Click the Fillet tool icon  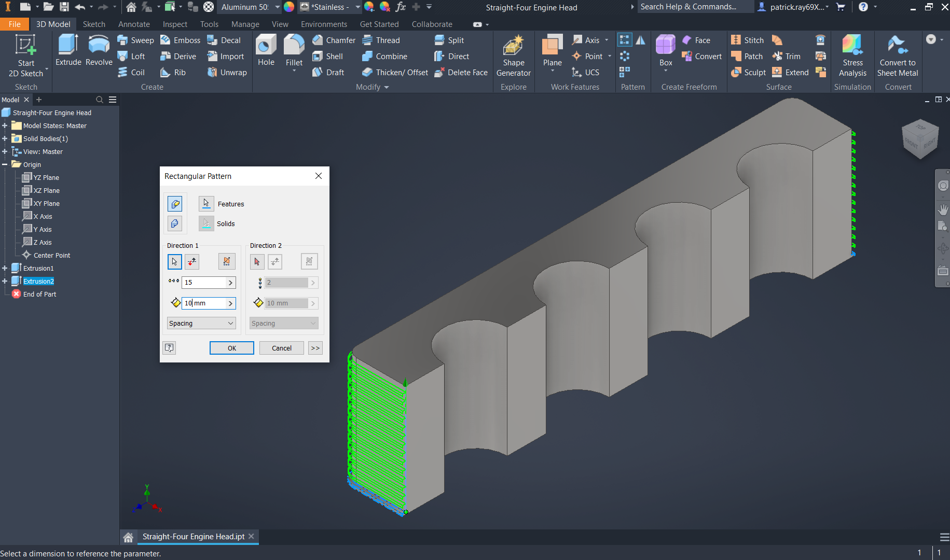coord(294,46)
